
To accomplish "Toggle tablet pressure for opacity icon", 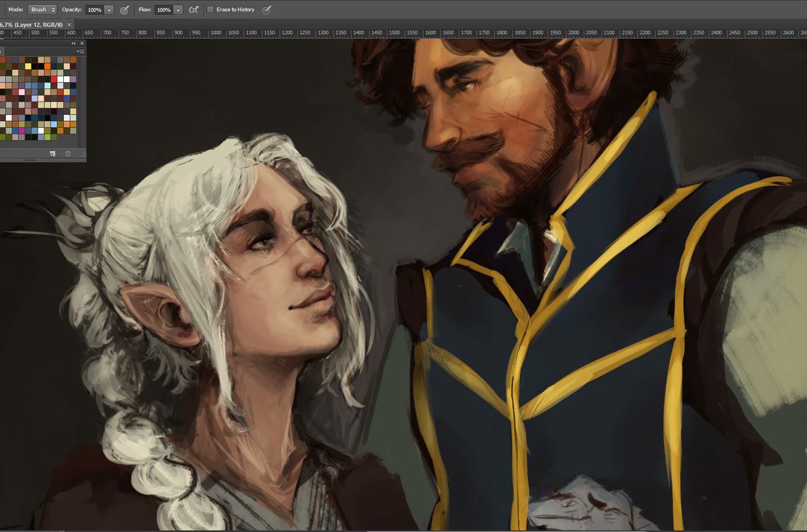I will [x=124, y=10].
